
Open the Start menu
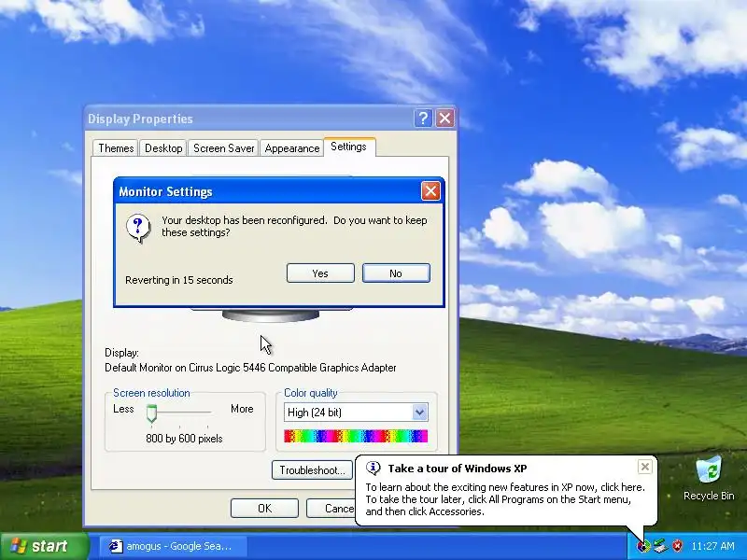tap(45, 546)
